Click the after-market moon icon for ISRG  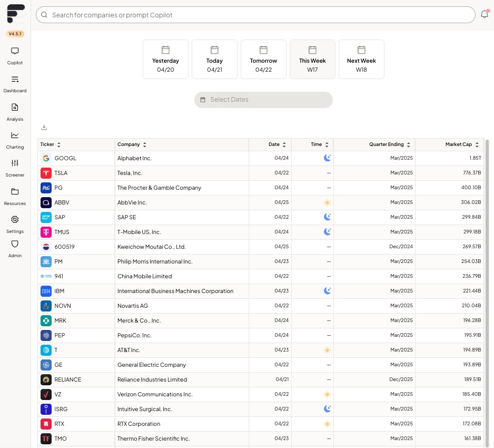[x=328, y=409]
